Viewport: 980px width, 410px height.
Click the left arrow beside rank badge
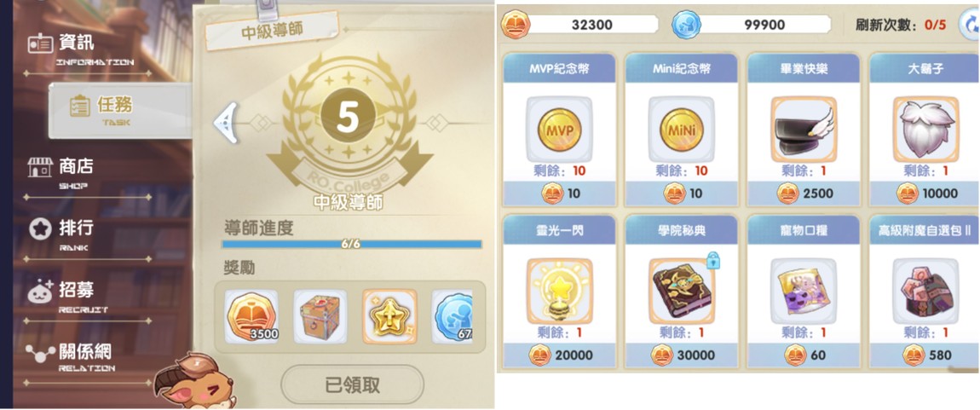[226, 123]
